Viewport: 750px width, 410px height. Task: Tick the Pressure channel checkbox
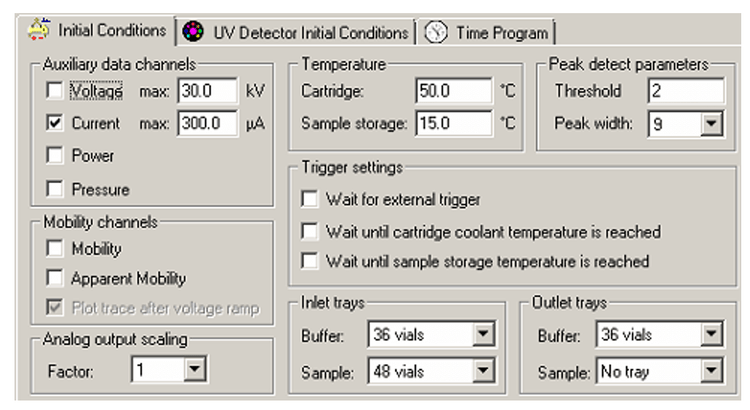(x=55, y=189)
